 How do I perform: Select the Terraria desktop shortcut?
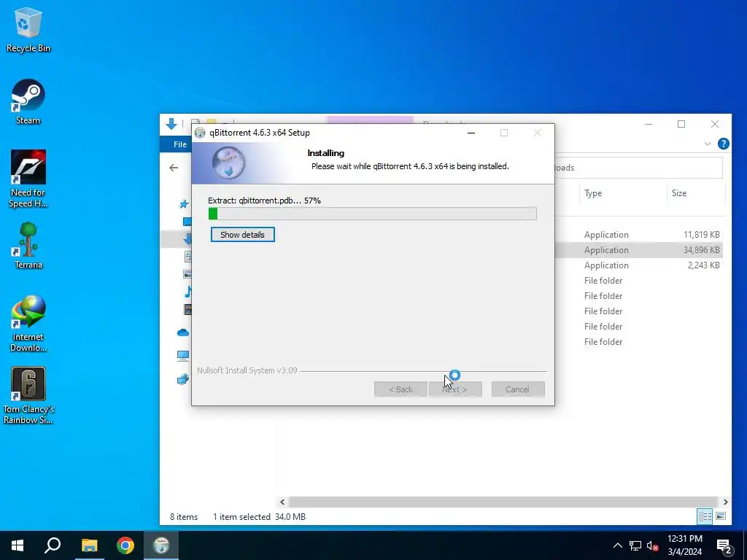tap(28, 246)
